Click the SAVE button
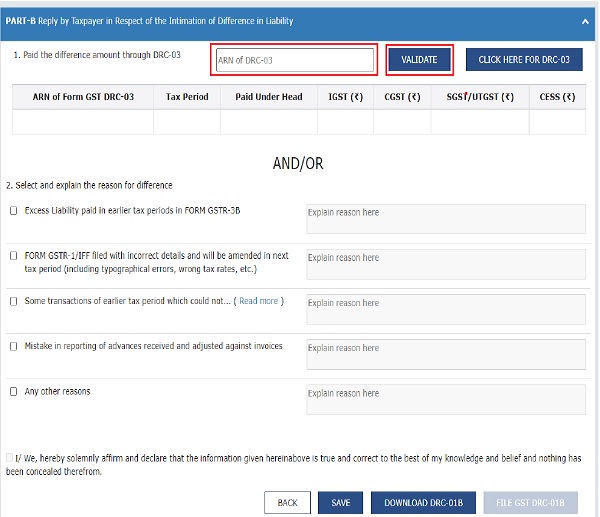Image resolution: width=600 pixels, height=517 pixels. coord(341,502)
